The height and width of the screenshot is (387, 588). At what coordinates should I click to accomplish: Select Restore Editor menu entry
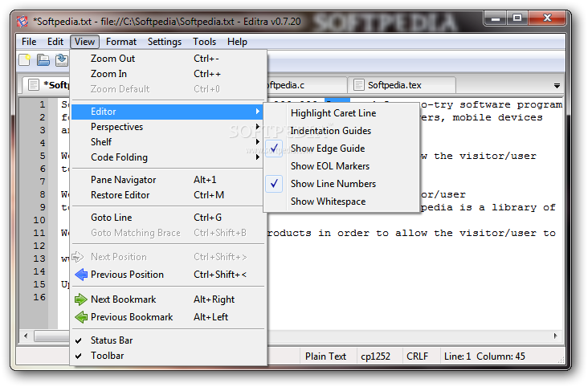168,195
